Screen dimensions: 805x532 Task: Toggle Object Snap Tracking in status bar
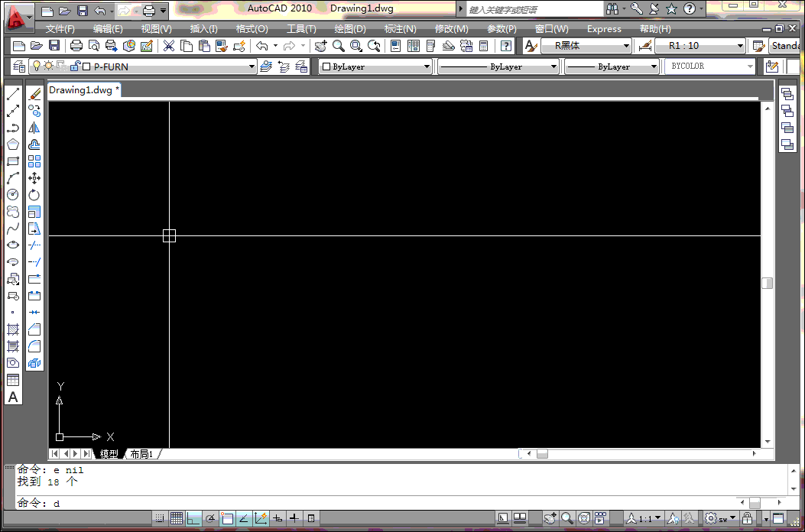[x=244, y=518]
